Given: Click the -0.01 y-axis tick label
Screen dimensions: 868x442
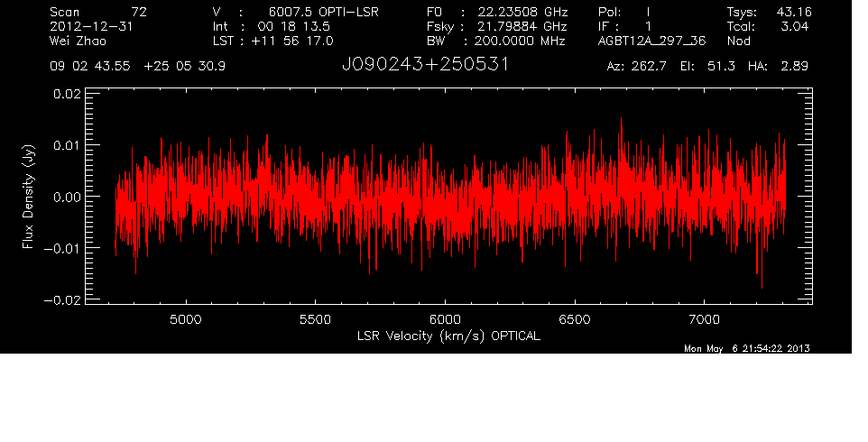Looking at the screenshot, I should pyautogui.click(x=62, y=248).
